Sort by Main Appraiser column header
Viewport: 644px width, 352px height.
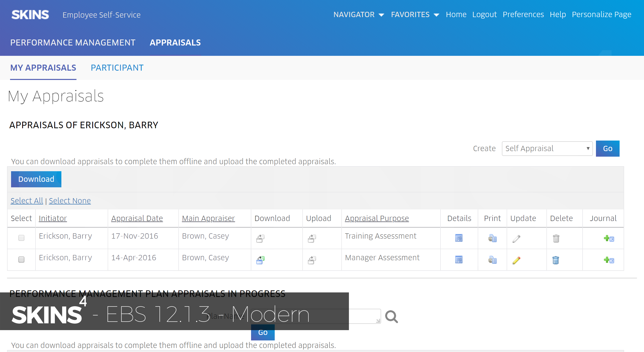click(x=209, y=218)
